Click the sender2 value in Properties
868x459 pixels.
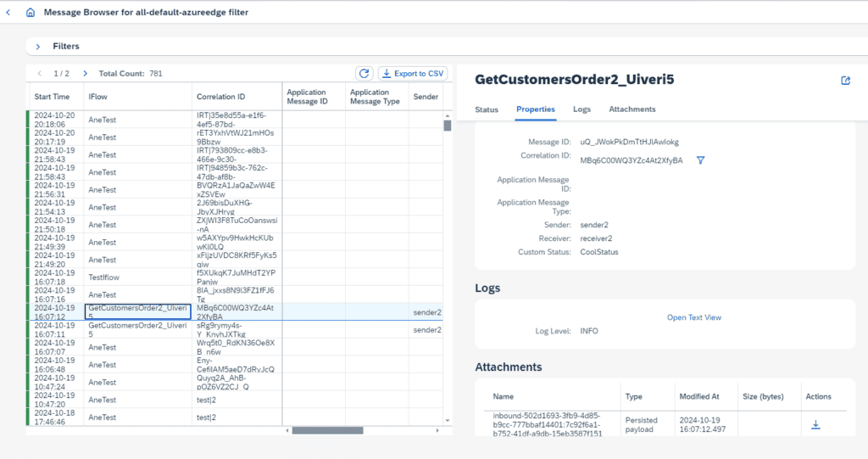594,225
